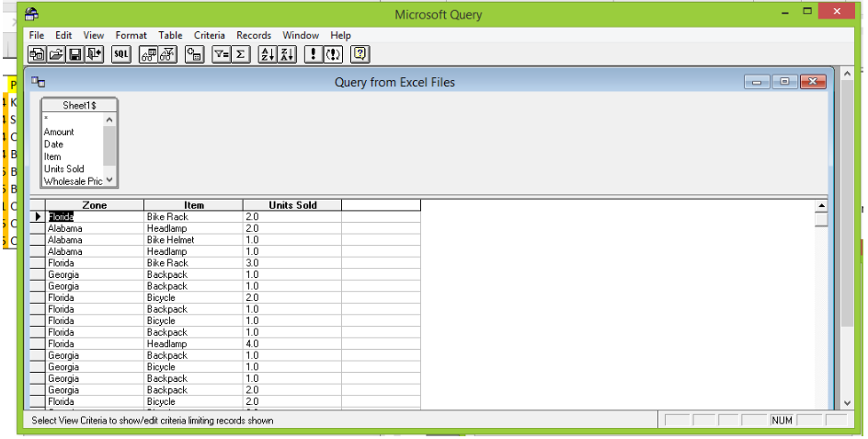Click the Query Now exclamation icon
This screenshot has width=868, height=439.
(314, 53)
